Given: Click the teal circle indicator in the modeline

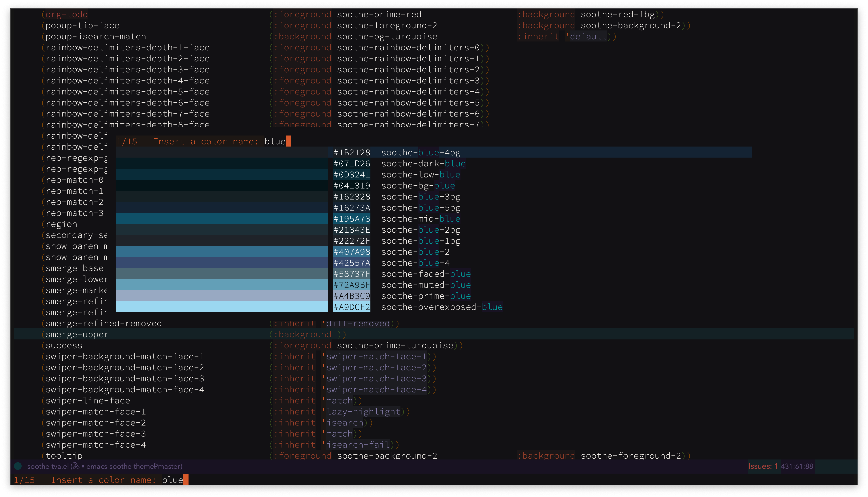Looking at the screenshot, I should click(18, 466).
